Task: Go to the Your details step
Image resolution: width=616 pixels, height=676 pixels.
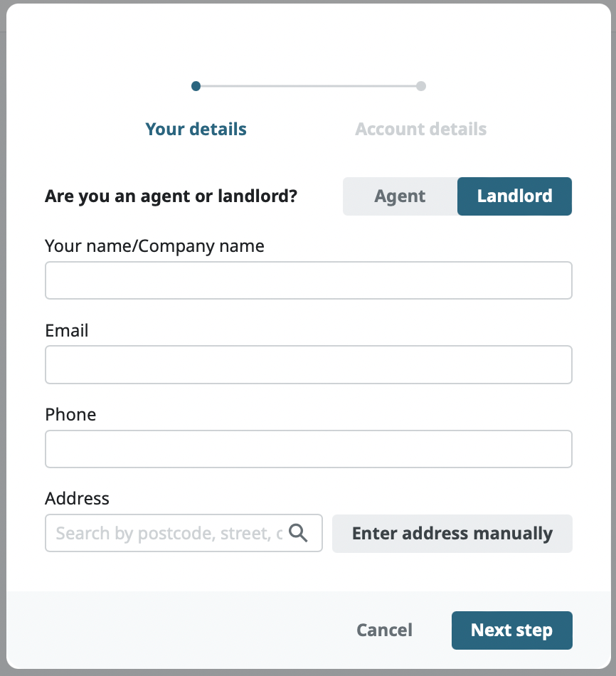Action: click(x=196, y=130)
